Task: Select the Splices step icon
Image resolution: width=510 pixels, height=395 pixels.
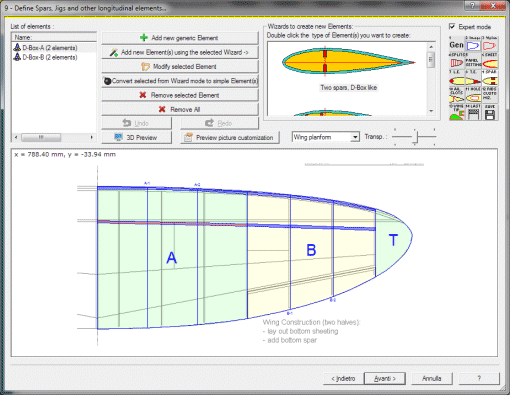Action: coord(456,61)
